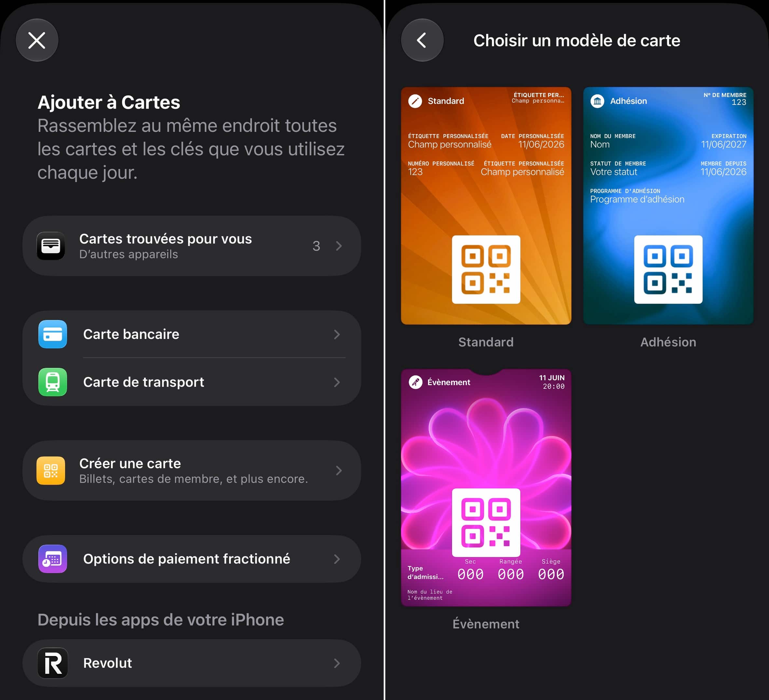Viewport: 769px width, 700px height.
Task: Tap Depuis les apps de votre iPhone heading
Action: coord(160,620)
